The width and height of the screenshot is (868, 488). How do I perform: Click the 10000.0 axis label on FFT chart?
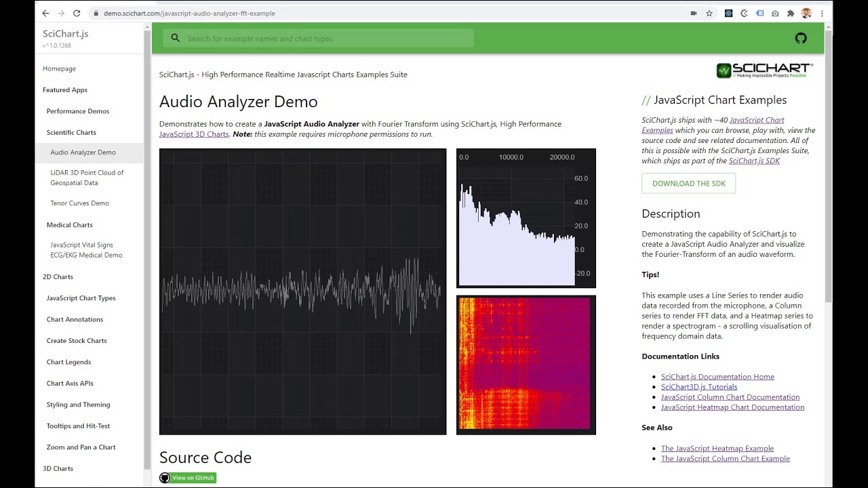click(x=511, y=157)
